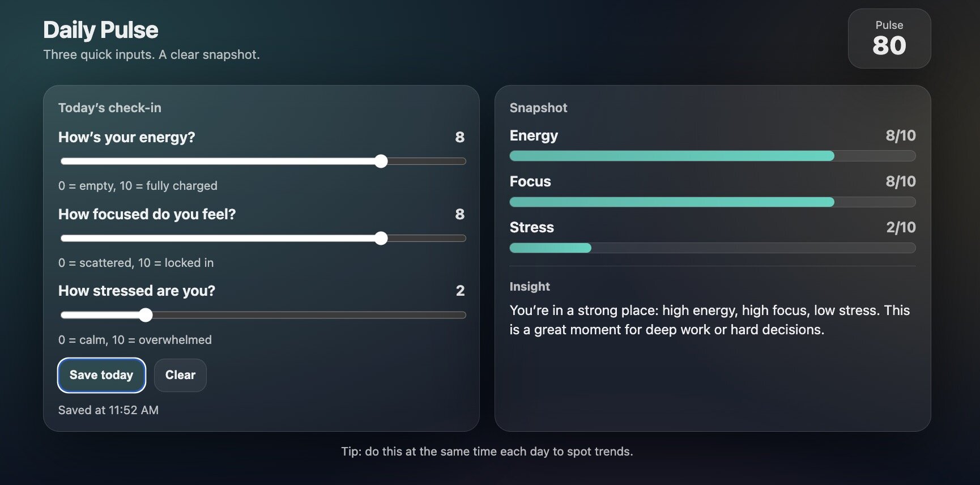980x485 pixels.
Task: Select the "How focused do you feel?" label
Action: (x=147, y=214)
